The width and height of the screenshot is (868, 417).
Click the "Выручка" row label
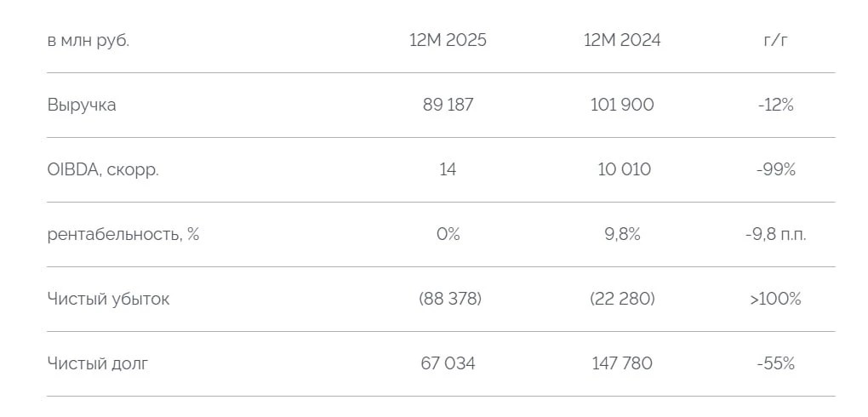pyautogui.click(x=82, y=106)
